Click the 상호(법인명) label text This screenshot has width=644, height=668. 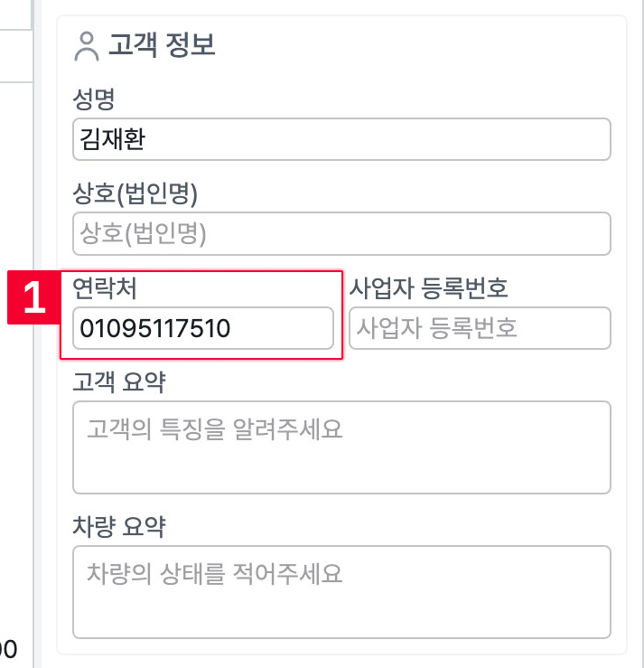(135, 192)
